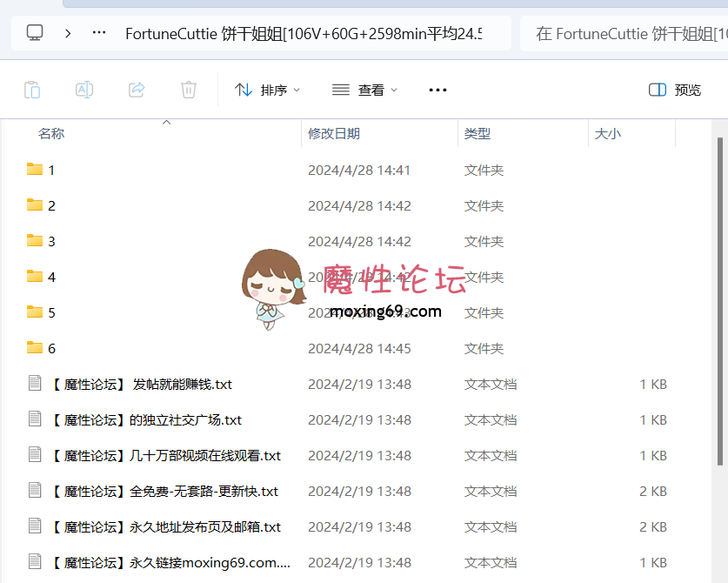Click the monitor icon in the address bar
The height and width of the screenshot is (583, 728).
(x=34, y=33)
